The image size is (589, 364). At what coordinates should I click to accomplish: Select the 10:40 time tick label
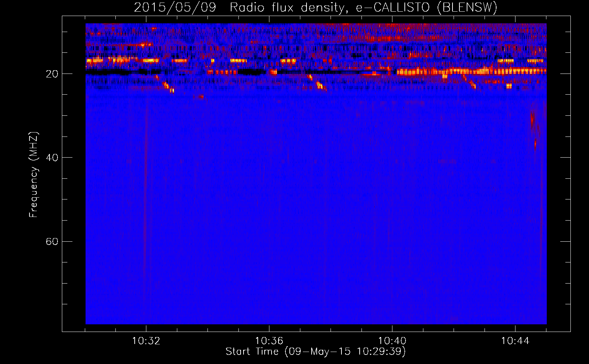pyautogui.click(x=392, y=341)
